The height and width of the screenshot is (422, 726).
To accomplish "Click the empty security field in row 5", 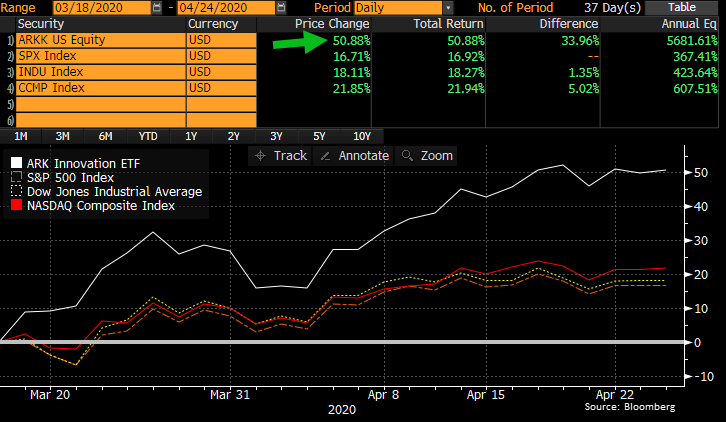I will click(100, 104).
